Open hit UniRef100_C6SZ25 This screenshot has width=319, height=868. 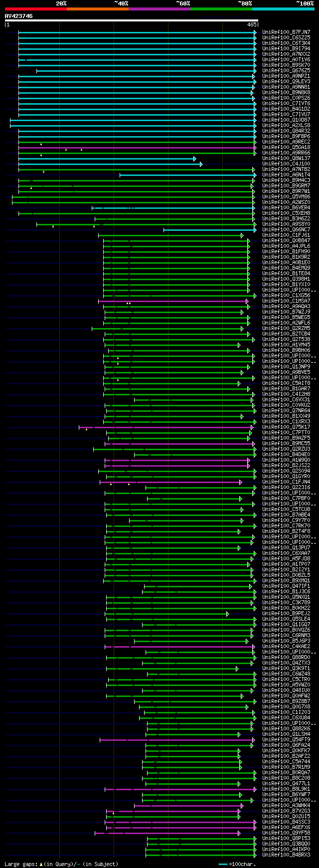286,37
